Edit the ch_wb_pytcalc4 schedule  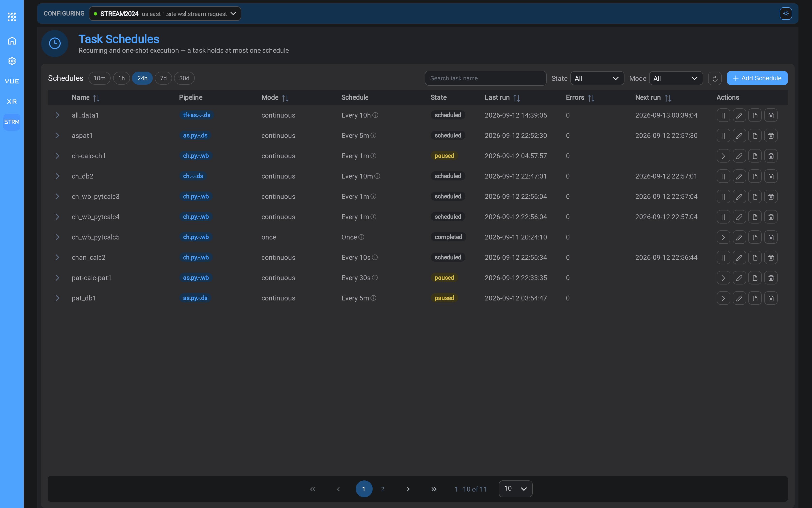click(x=739, y=217)
